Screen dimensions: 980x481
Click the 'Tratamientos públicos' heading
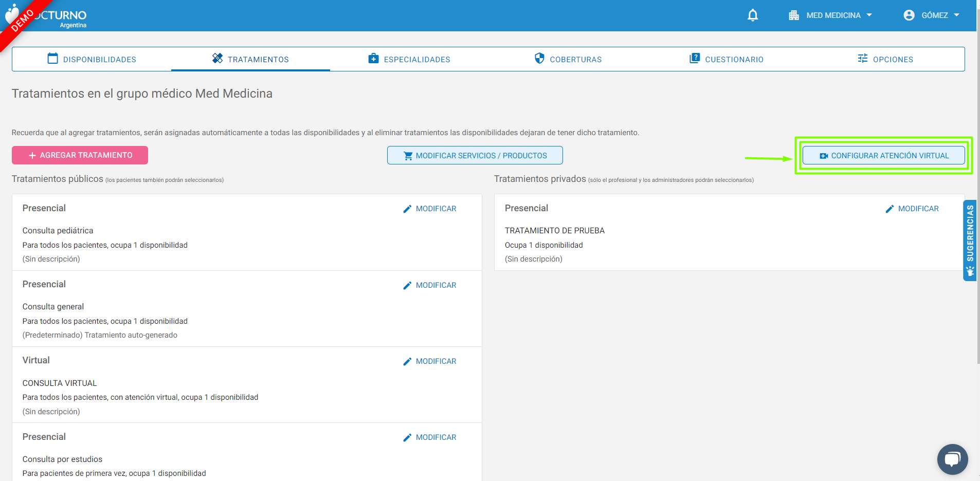click(x=58, y=179)
